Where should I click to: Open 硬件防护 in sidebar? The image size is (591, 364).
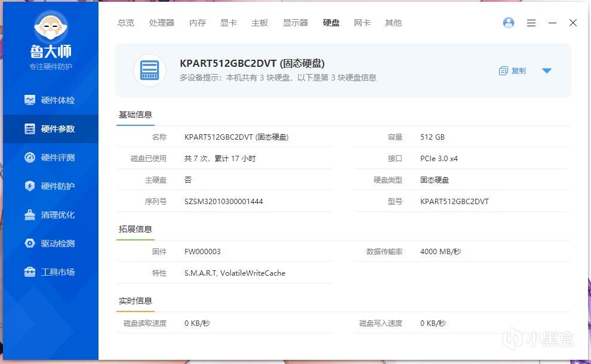pos(50,186)
